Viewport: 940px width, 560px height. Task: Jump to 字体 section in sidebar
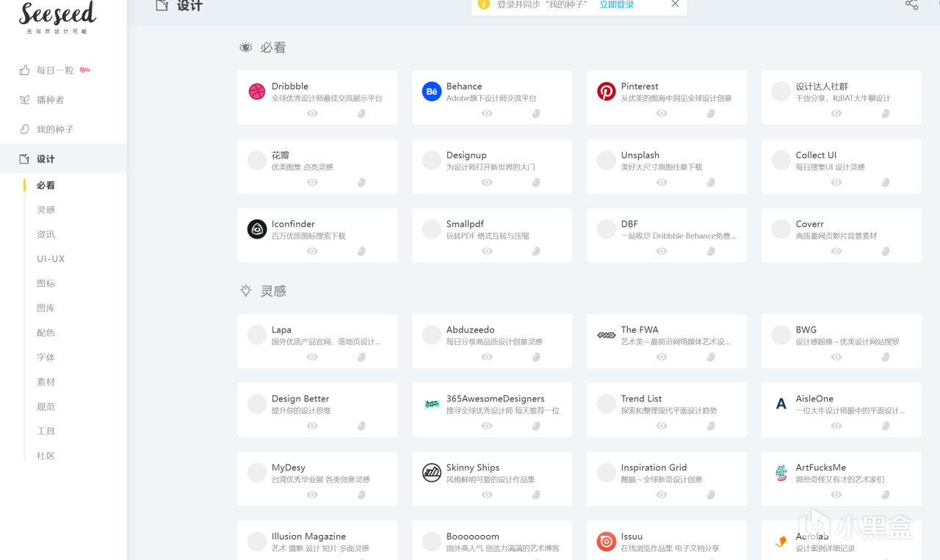point(46,357)
